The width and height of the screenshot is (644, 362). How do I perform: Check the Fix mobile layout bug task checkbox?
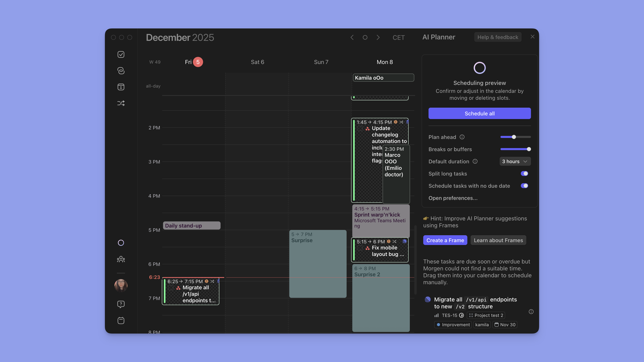[x=360, y=248]
